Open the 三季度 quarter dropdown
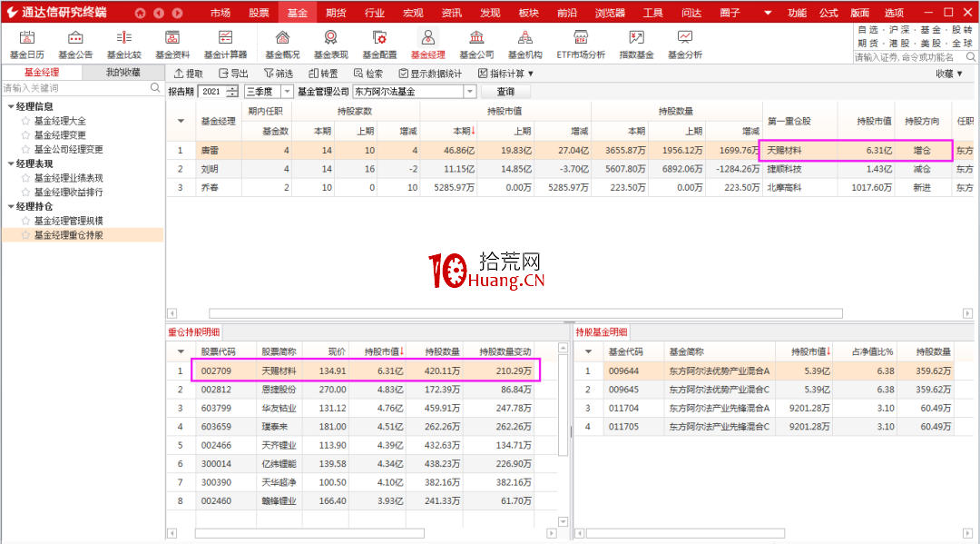 tap(287, 92)
